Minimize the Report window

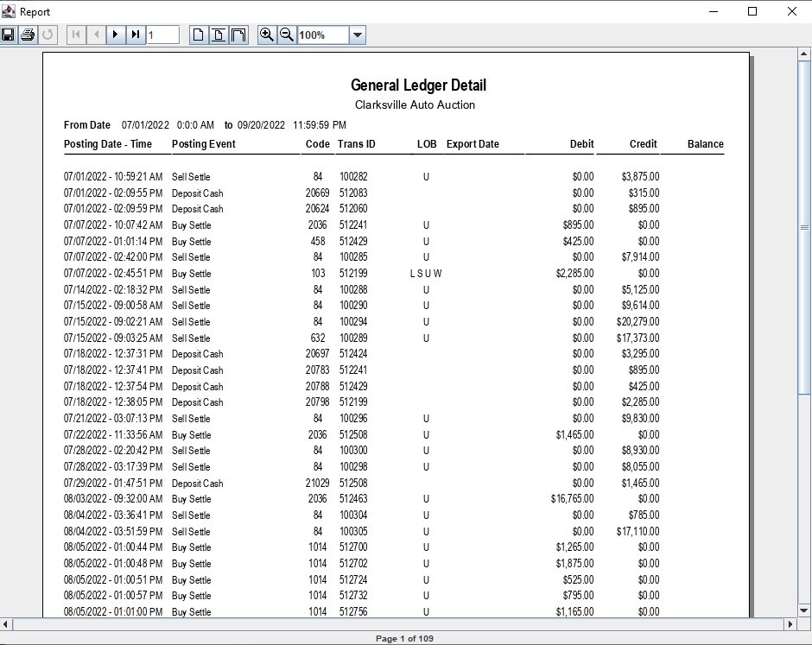tap(714, 11)
